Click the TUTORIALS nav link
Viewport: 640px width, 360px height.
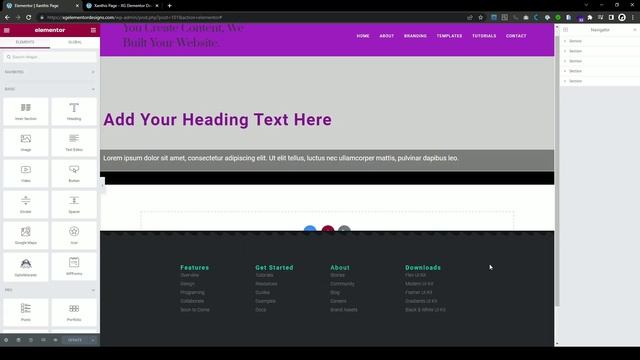pyautogui.click(x=484, y=36)
